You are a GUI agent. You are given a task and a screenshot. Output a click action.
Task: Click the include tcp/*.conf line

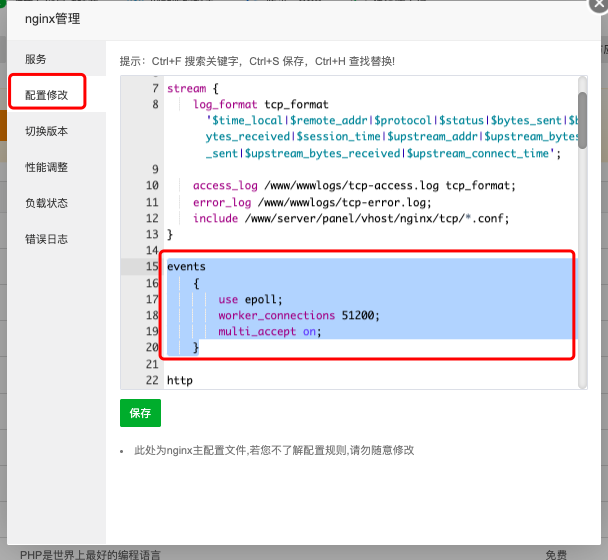click(x=351, y=218)
